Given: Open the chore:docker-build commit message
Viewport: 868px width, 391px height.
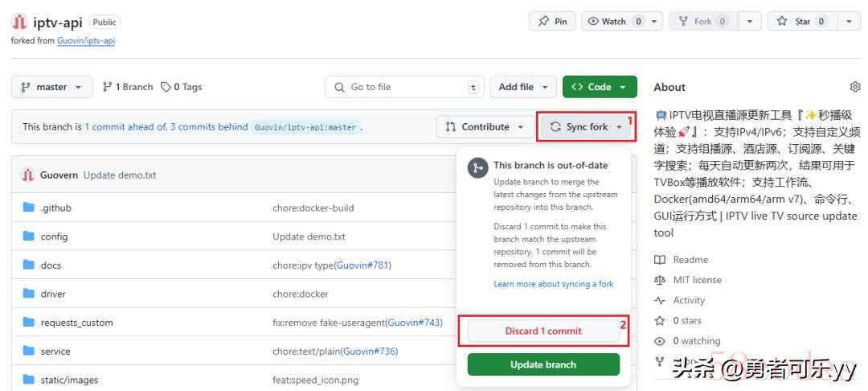Looking at the screenshot, I should 313,208.
